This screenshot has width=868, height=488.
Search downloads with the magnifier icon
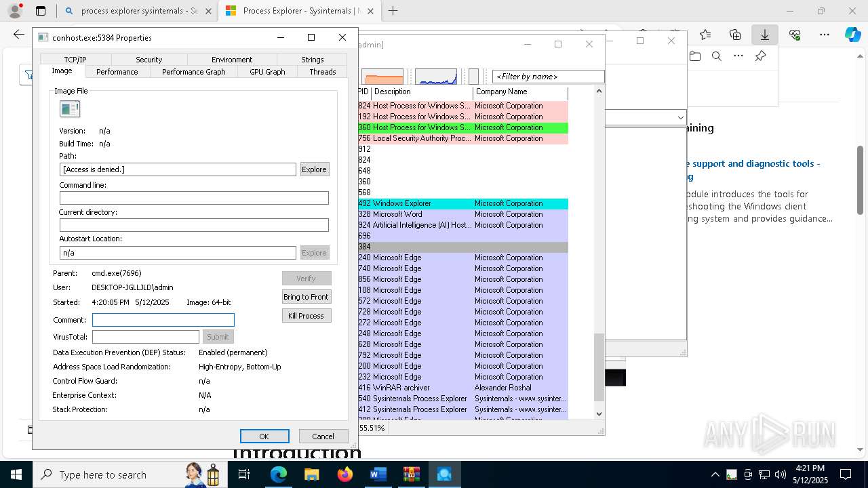point(717,56)
